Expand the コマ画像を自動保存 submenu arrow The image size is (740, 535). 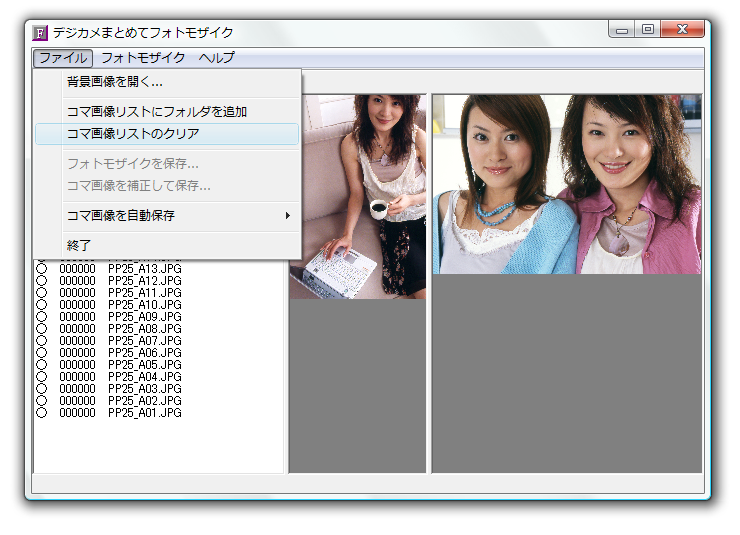(x=288, y=215)
